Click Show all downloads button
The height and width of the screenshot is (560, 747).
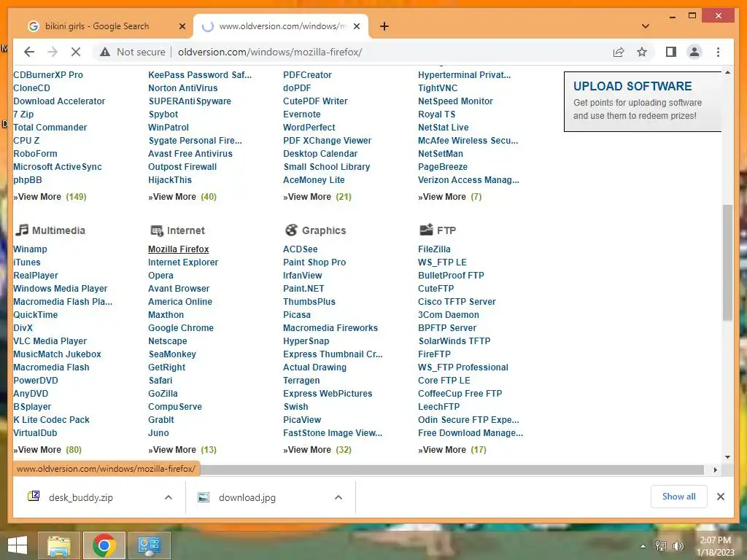click(679, 497)
